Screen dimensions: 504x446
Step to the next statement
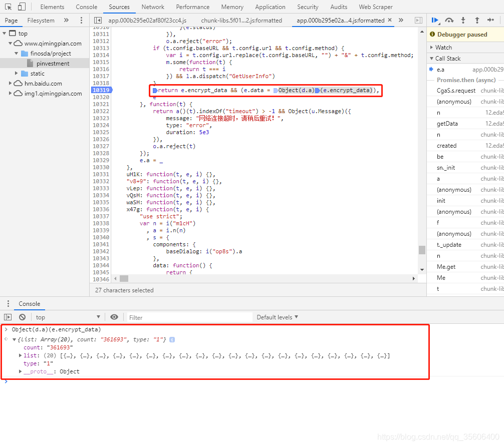490,20
